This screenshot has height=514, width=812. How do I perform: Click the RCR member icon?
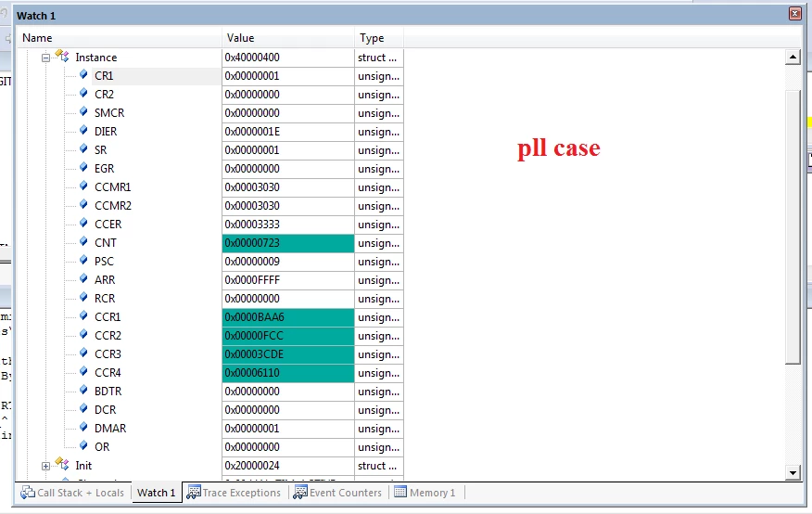pos(83,297)
